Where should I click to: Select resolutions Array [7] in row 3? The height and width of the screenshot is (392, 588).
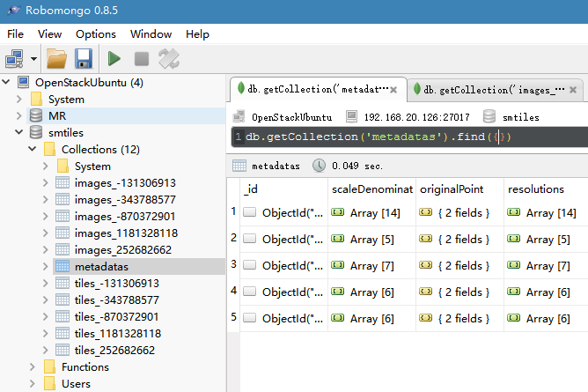coord(547,265)
